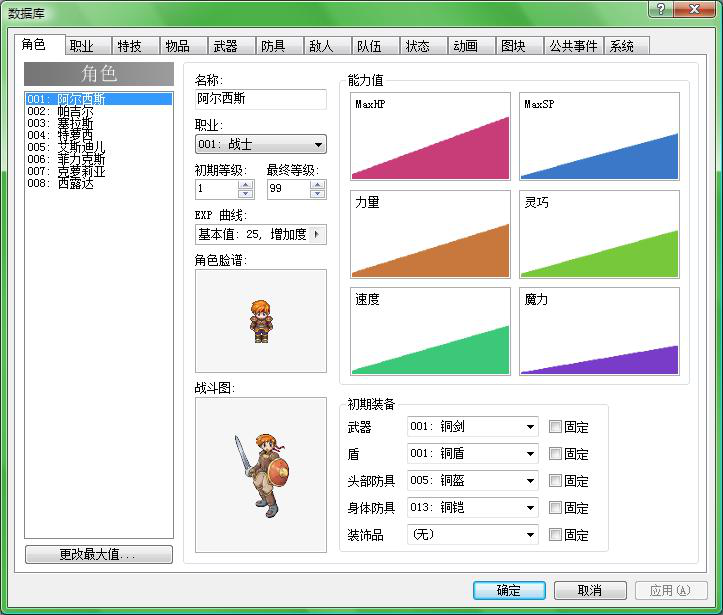This screenshot has height=615, width=723.
Task: Select character 005: 艾斯迪儿
Action: coord(99,147)
